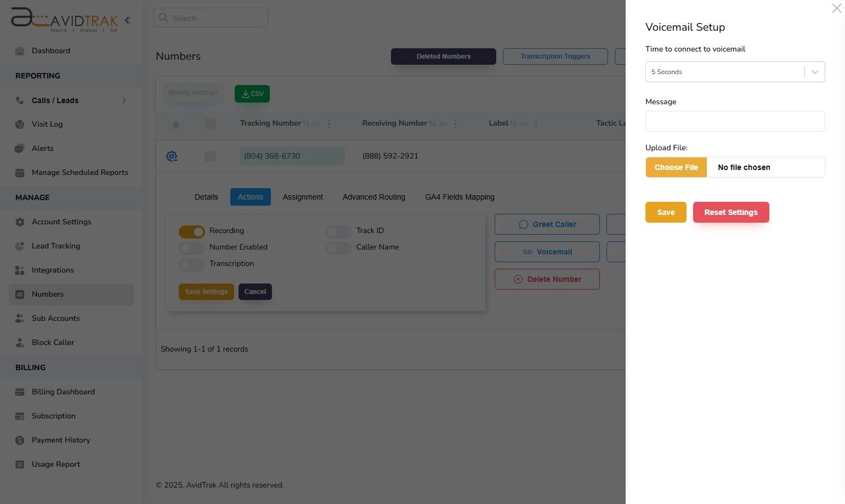Click inside the Message input field
The image size is (845, 504).
[735, 121]
